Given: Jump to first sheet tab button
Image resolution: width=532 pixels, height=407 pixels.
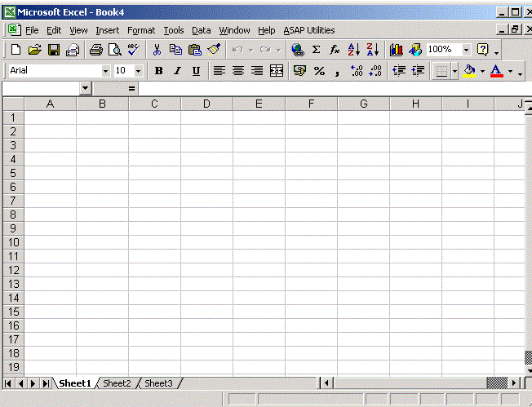Looking at the screenshot, I should point(8,383).
